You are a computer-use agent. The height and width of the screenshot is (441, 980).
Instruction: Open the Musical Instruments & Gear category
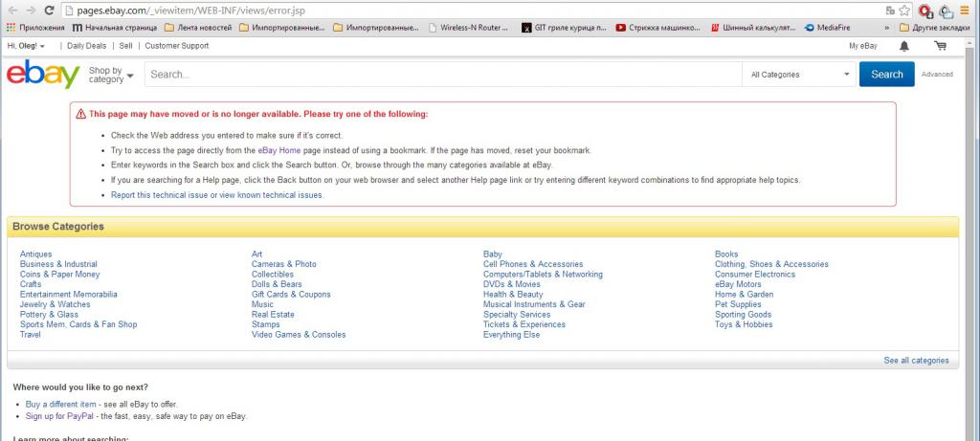(534, 304)
